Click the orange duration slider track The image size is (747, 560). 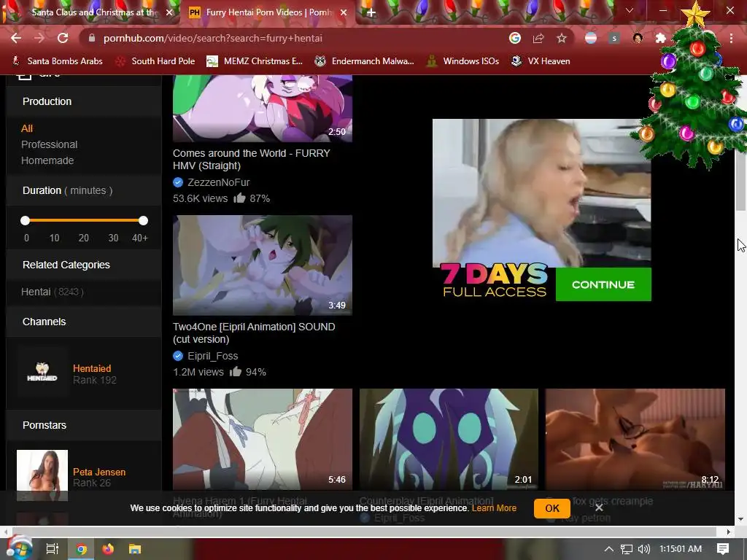85,220
